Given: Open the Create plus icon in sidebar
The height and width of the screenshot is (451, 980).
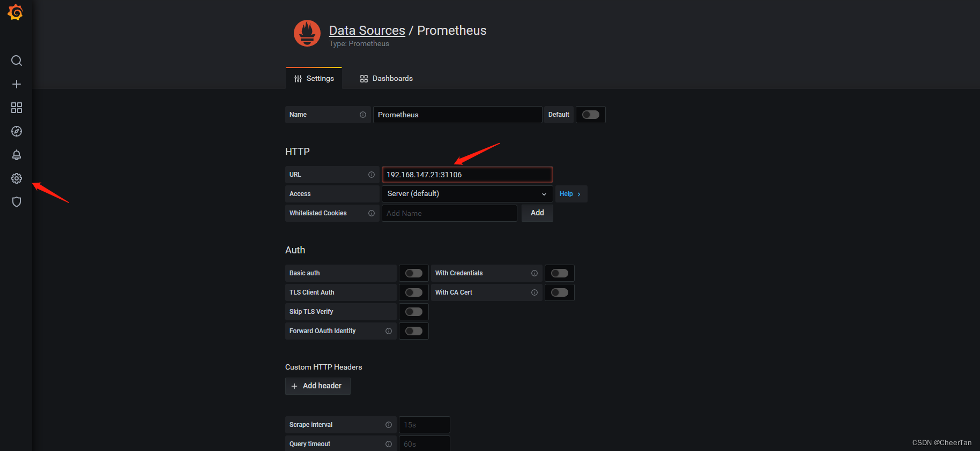Looking at the screenshot, I should click(x=17, y=84).
